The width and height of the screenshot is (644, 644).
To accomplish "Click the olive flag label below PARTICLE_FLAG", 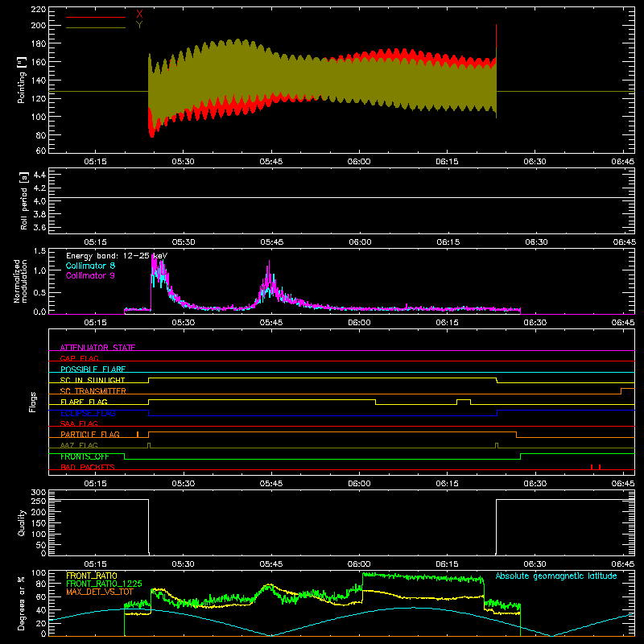I will [x=79, y=445].
